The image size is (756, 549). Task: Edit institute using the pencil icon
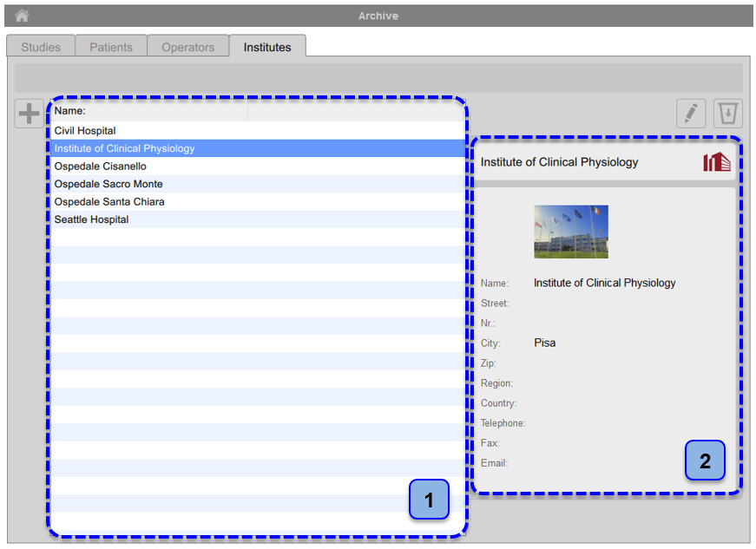click(x=691, y=114)
